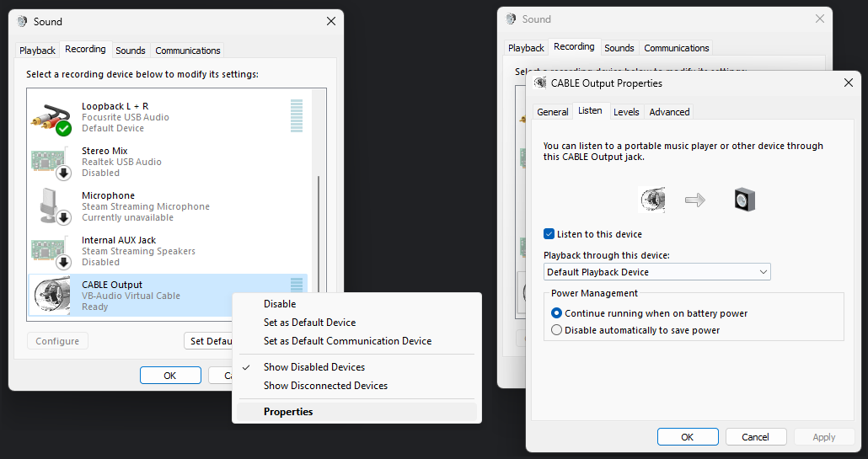Image resolution: width=868 pixels, height=459 pixels.
Task: Select the Stereo Mix sound card icon
Action: (x=51, y=162)
